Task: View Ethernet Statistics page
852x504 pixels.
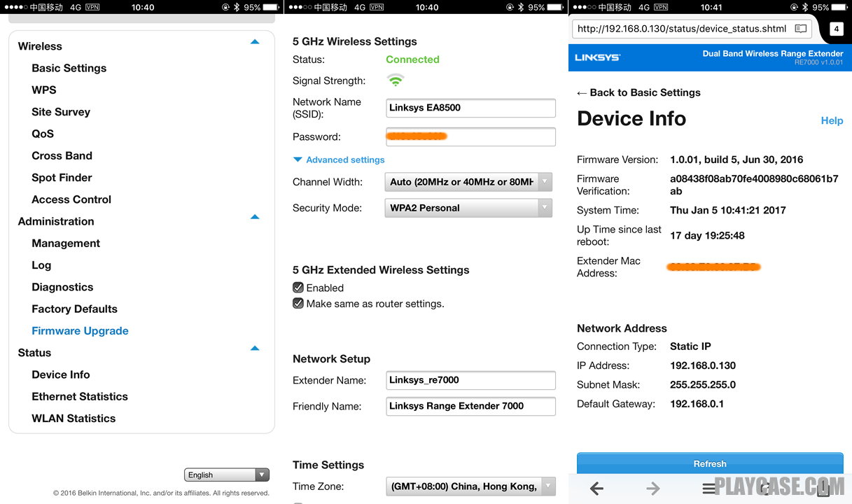Action: [80, 396]
